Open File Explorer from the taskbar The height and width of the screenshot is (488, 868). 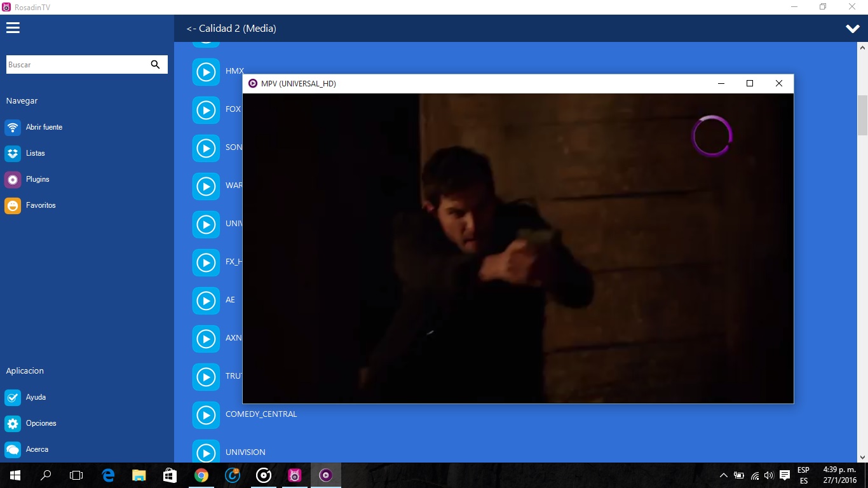139,475
